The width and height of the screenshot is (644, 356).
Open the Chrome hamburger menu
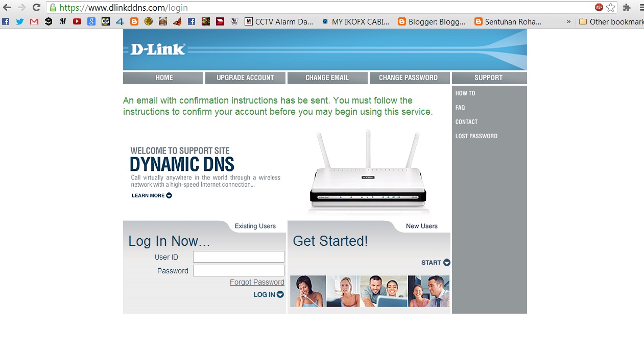pyautogui.click(x=641, y=8)
